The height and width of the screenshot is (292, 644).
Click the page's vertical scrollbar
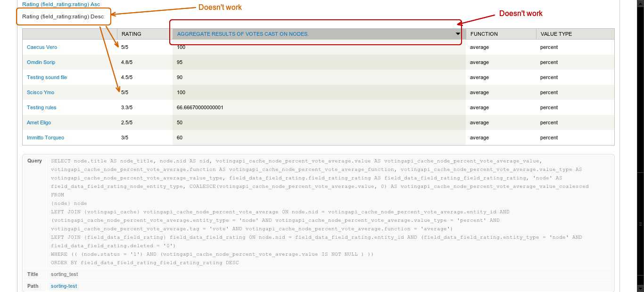(641, 146)
